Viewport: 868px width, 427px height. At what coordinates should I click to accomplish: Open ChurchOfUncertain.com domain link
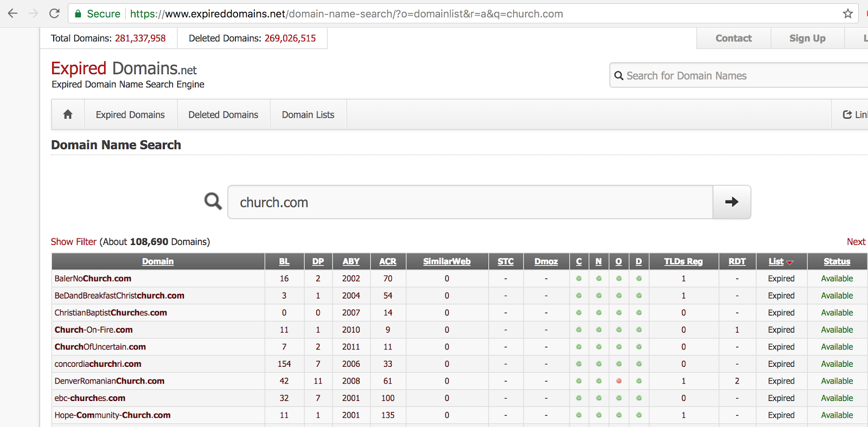100,347
